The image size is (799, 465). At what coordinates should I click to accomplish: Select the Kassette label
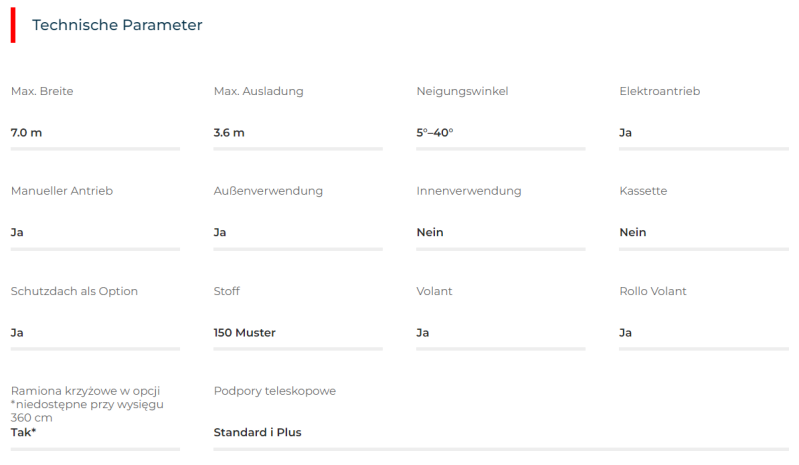(643, 191)
